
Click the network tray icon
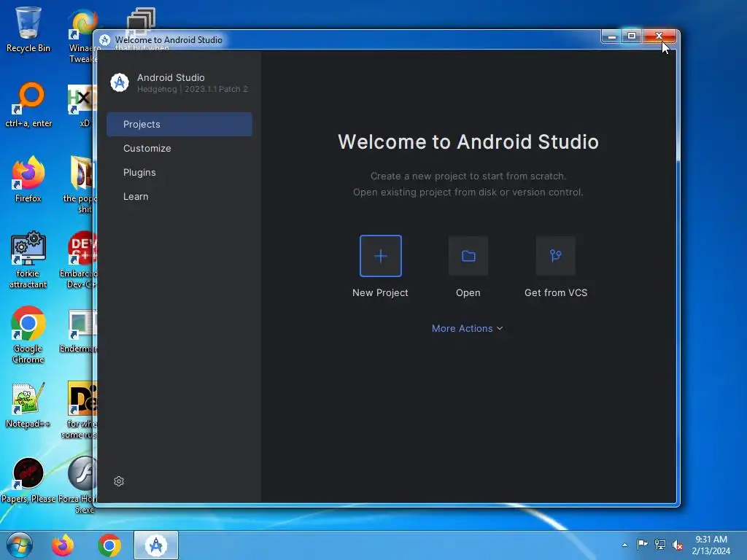[659, 544]
